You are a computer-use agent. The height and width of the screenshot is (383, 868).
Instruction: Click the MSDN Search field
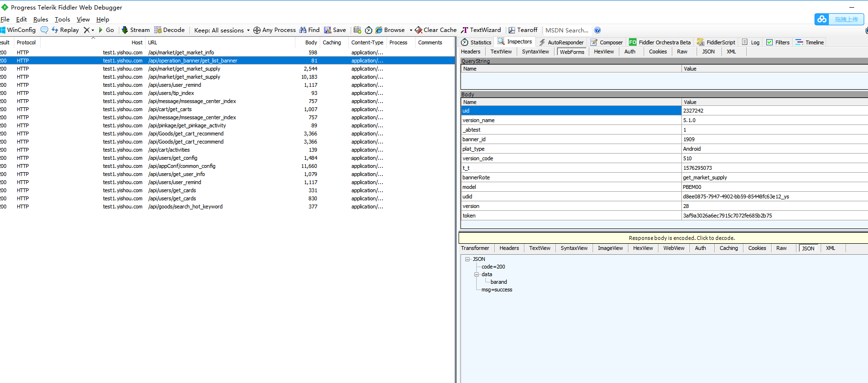(567, 30)
